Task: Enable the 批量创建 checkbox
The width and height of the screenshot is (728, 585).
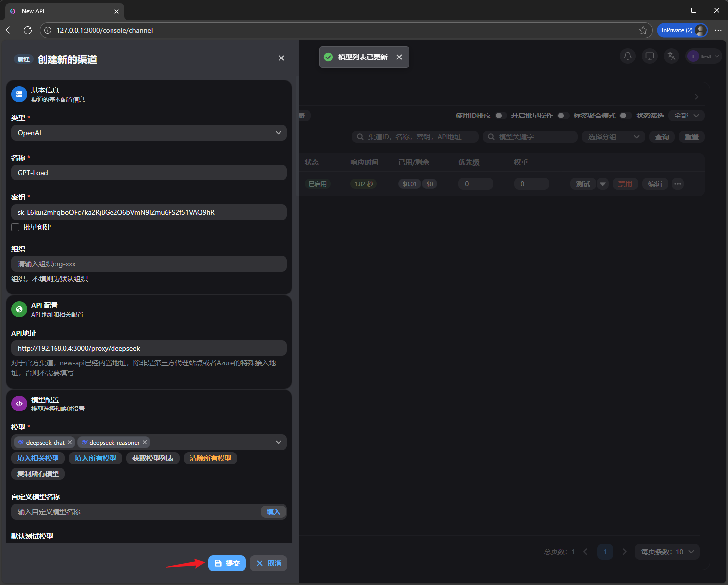Action: click(x=15, y=227)
